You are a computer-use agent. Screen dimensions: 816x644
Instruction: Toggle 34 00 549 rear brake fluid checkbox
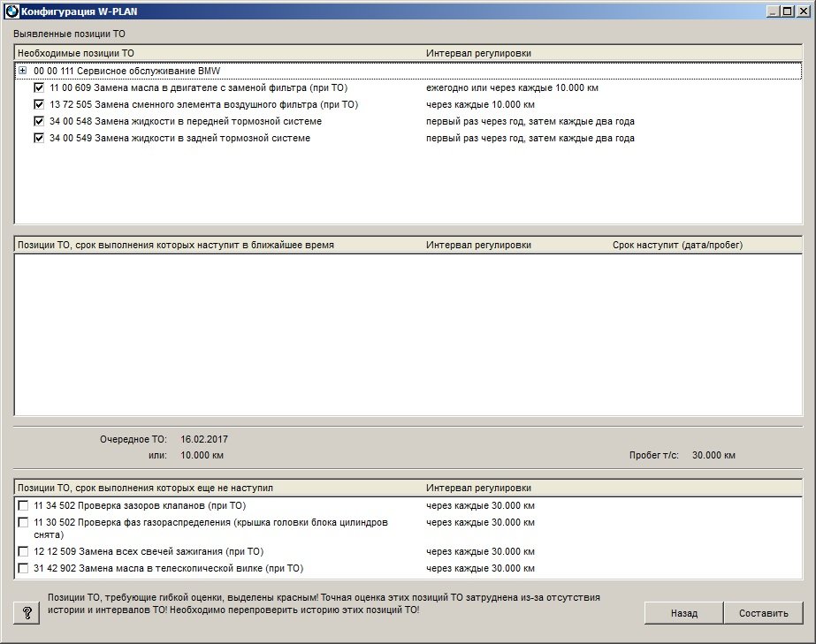[39, 138]
